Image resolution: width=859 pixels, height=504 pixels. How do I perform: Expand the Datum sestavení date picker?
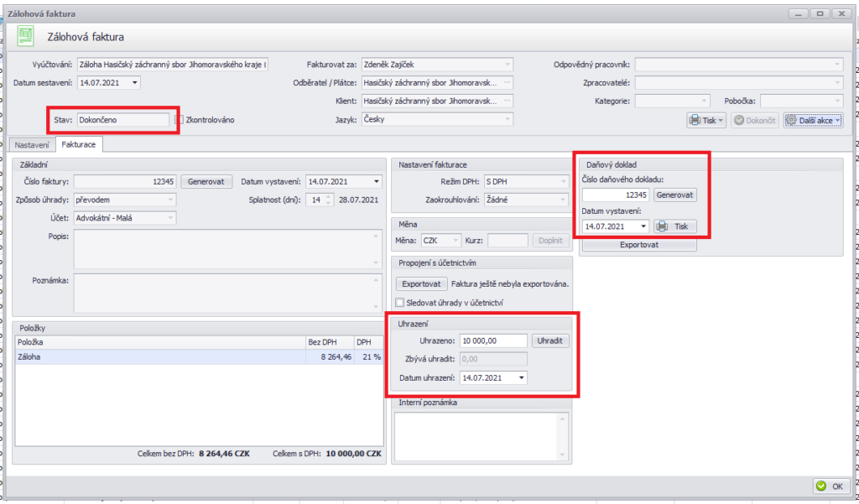pyautogui.click(x=135, y=83)
